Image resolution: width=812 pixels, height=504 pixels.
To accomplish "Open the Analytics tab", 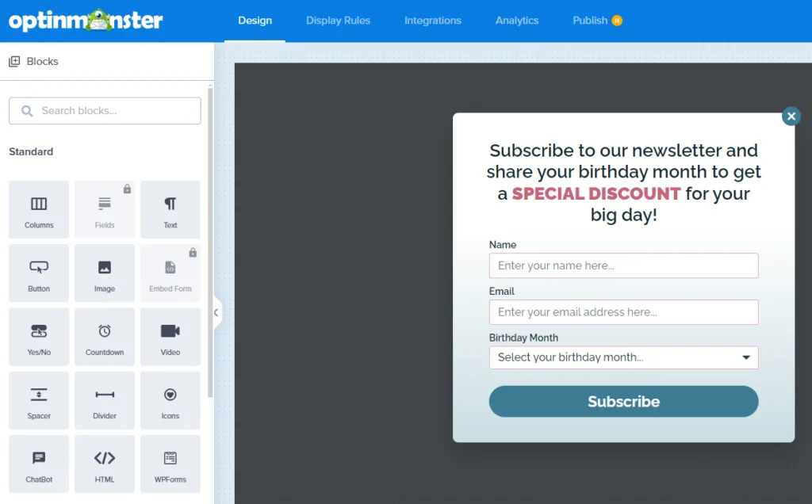I will (517, 21).
